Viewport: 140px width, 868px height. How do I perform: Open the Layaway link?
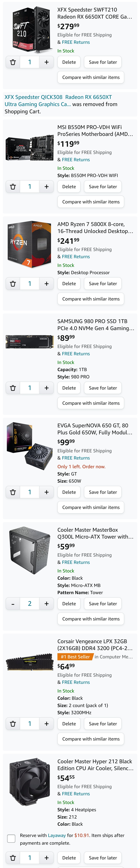[57, 835]
